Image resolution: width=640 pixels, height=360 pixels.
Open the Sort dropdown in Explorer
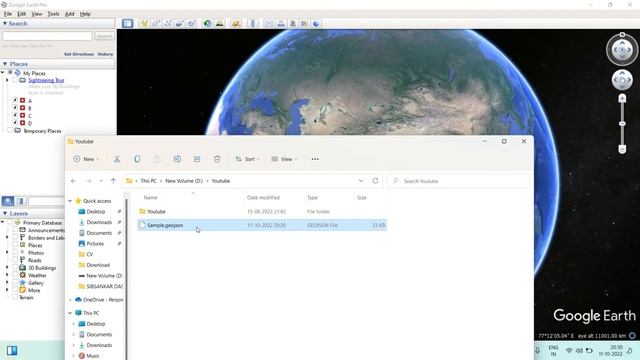(247, 159)
